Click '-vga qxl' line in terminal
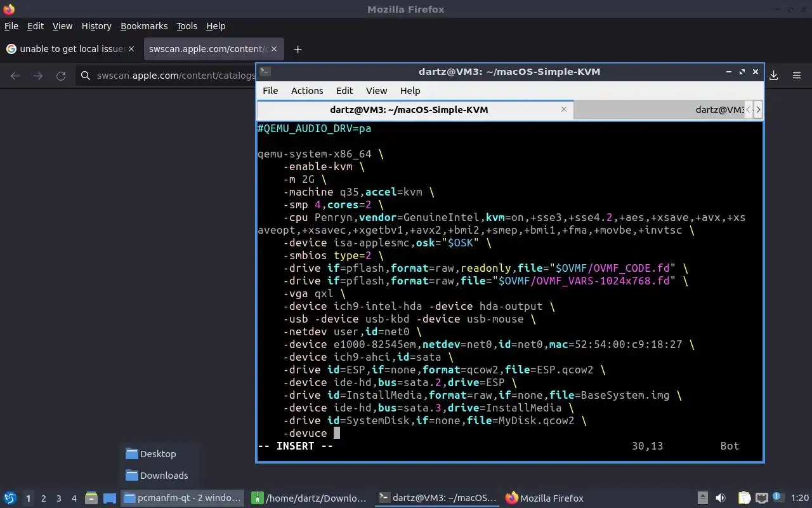Image resolution: width=812 pixels, height=508 pixels. pos(314,293)
